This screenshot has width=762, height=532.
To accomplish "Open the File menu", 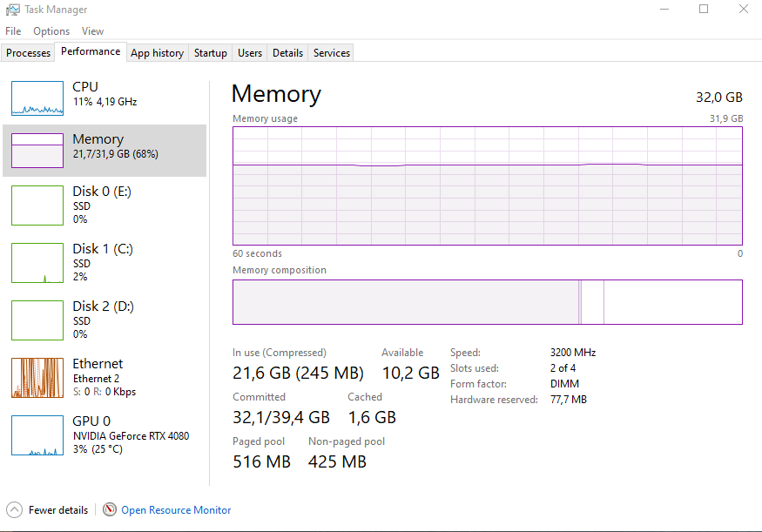I will pyautogui.click(x=13, y=31).
